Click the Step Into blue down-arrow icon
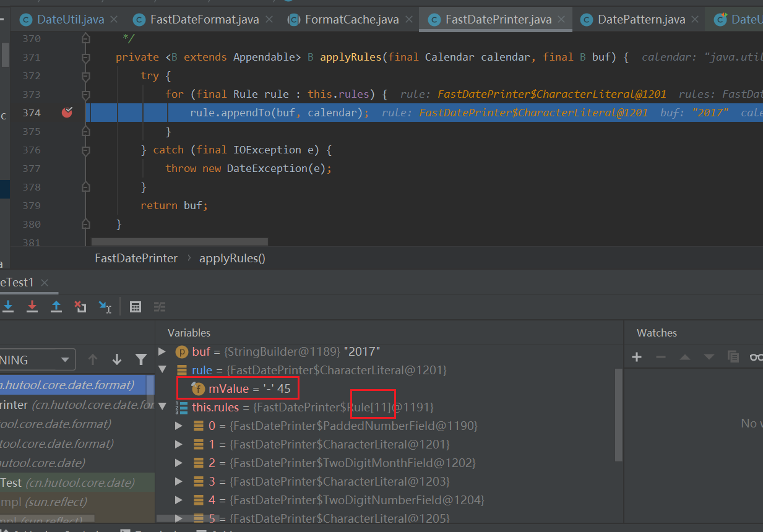This screenshot has height=532, width=763. click(9, 306)
